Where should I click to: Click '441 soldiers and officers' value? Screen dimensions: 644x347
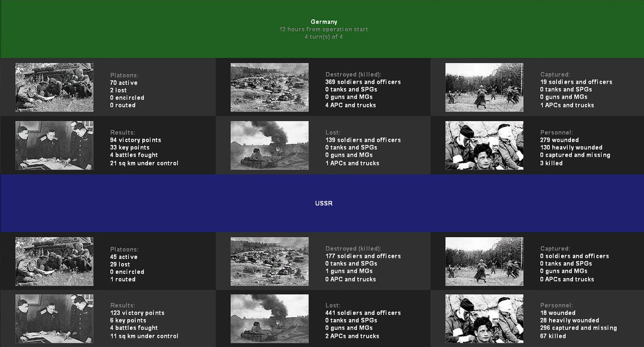[363, 313]
